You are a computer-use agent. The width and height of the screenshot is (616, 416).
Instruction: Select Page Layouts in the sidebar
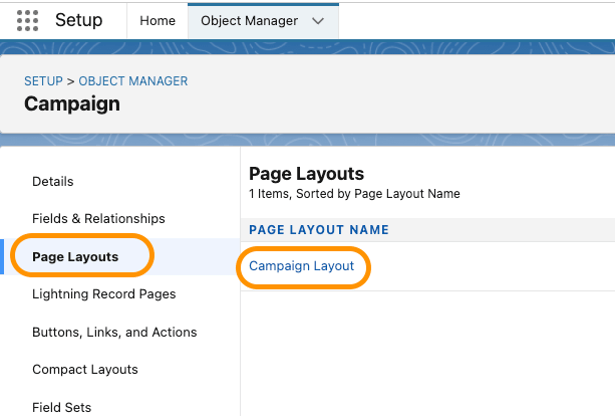pos(75,257)
